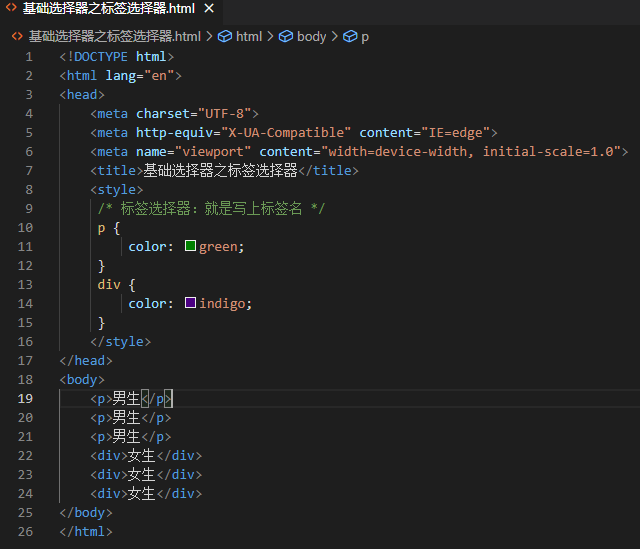Open the indigo color swatch picker
The width and height of the screenshot is (640, 549).
[190, 303]
